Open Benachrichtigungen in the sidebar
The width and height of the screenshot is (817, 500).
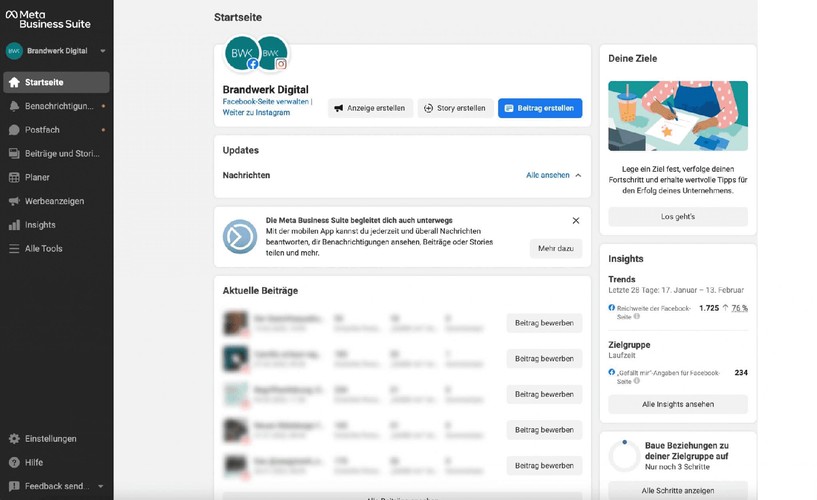[x=56, y=106]
